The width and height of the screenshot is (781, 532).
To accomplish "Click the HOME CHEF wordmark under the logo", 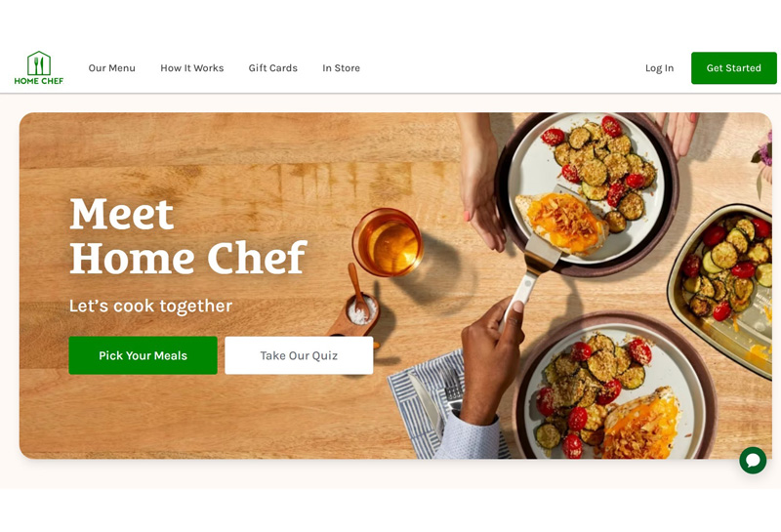I will tap(39, 81).
